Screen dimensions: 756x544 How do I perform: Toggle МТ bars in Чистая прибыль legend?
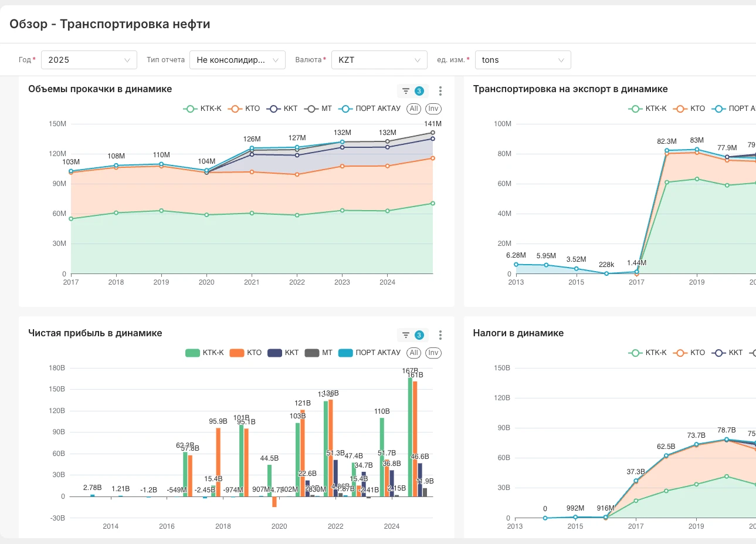[318, 353]
